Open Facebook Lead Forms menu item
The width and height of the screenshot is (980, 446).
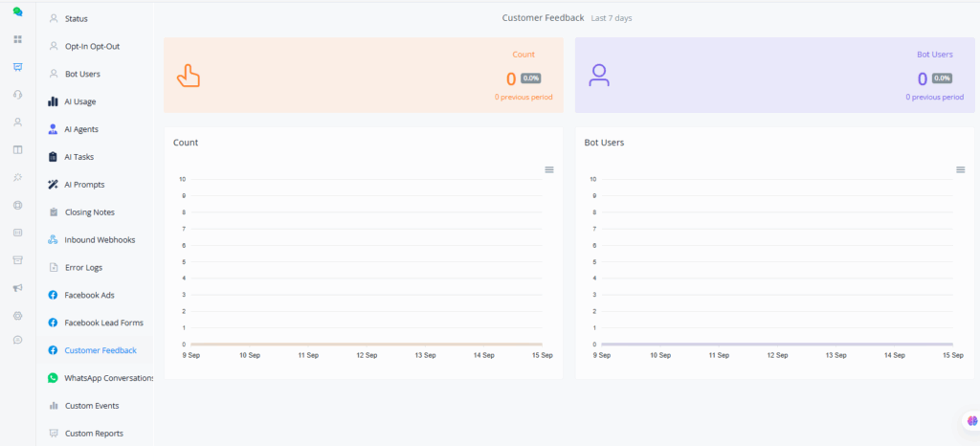[103, 323]
